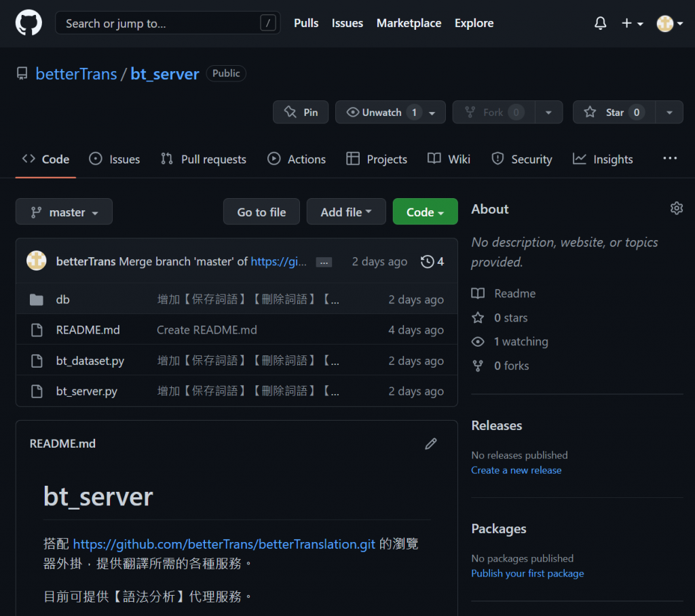Open the GitHub homepage via the Octocat logo
Image resolution: width=695 pixels, height=616 pixels.
tap(29, 23)
